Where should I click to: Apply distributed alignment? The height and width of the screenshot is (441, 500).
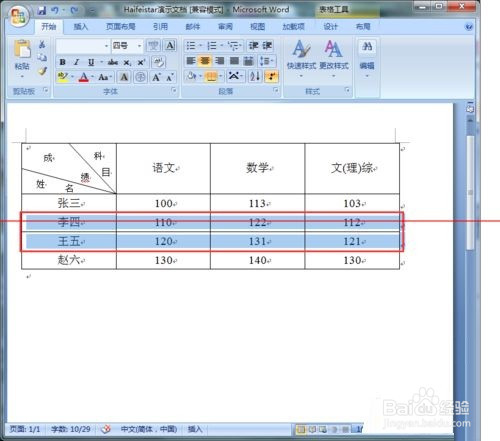[248, 61]
